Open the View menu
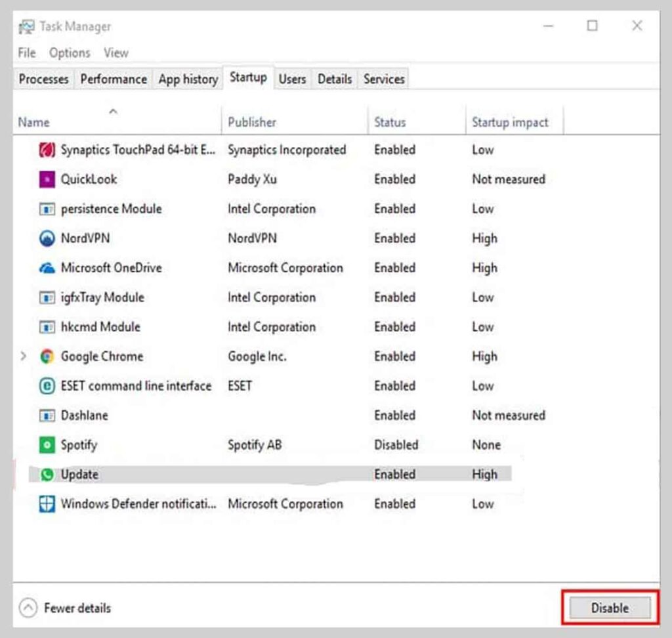The image size is (672, 638). (x=115, y=53)
